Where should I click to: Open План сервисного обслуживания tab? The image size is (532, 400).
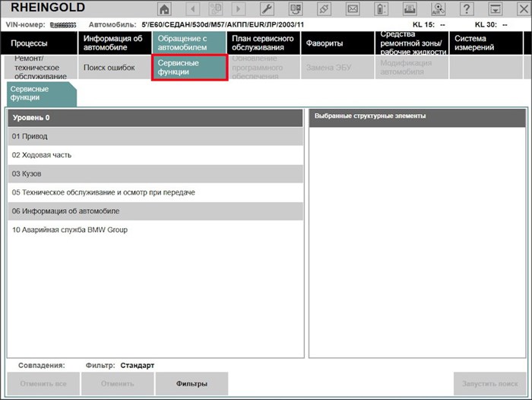(263, 43)
